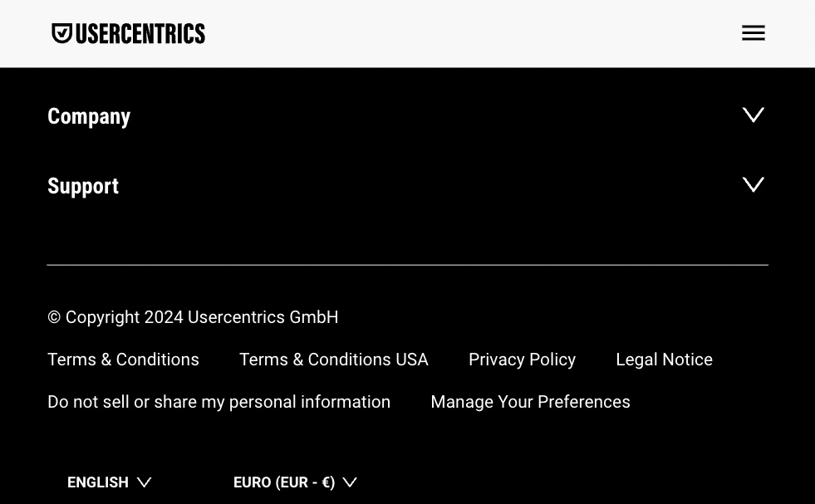
Task: View the Privacy Policy page
Action: (x=522, y=360)
